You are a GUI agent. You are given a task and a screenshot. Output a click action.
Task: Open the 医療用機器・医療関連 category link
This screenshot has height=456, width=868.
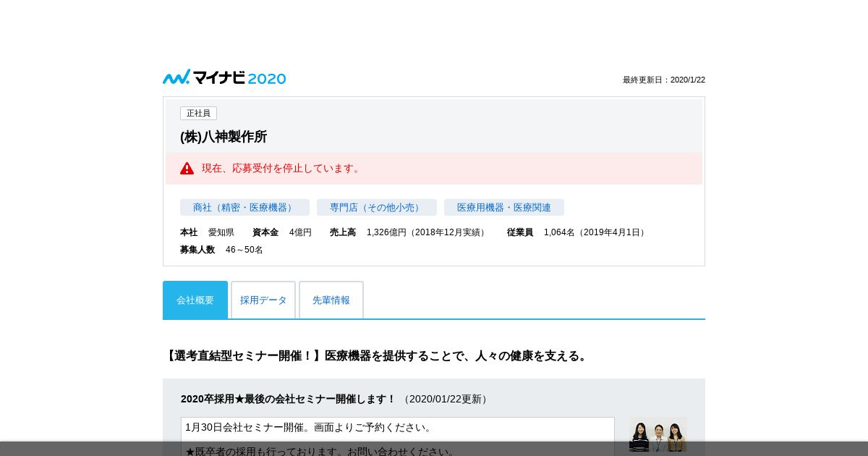click(x=503, y=208)
